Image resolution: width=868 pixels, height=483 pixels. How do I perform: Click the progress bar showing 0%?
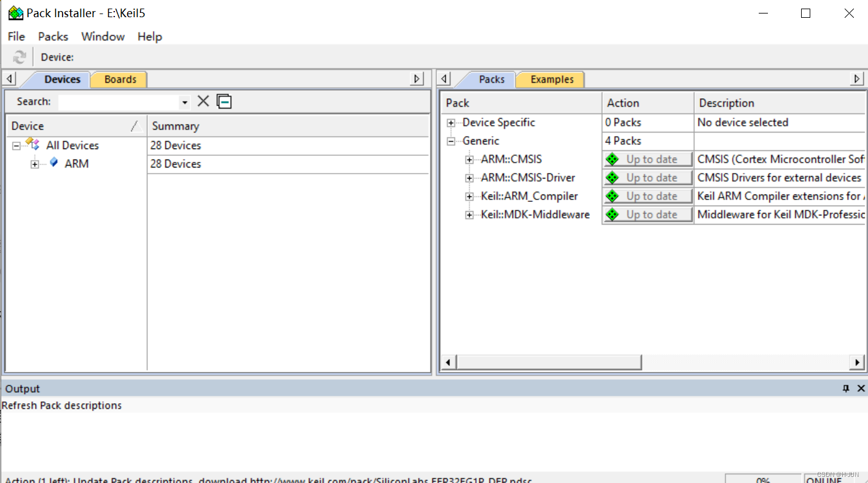(x=763, y=480)
